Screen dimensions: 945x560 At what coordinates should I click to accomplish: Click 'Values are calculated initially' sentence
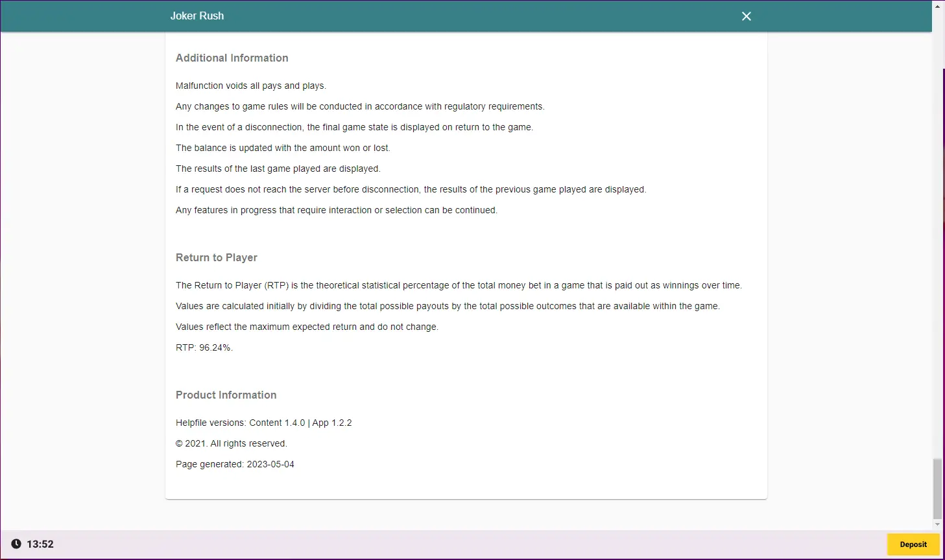point(448,306)
